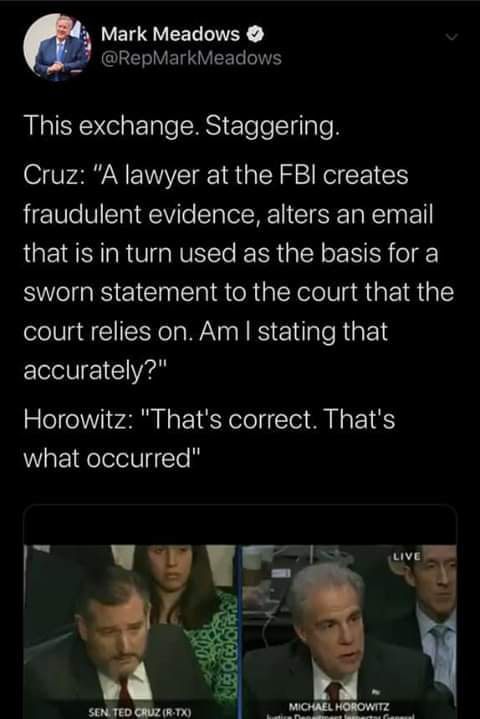Click the blue divider between video panels
Viewport: 480px width, 719px height.
[x=239, y=631]
